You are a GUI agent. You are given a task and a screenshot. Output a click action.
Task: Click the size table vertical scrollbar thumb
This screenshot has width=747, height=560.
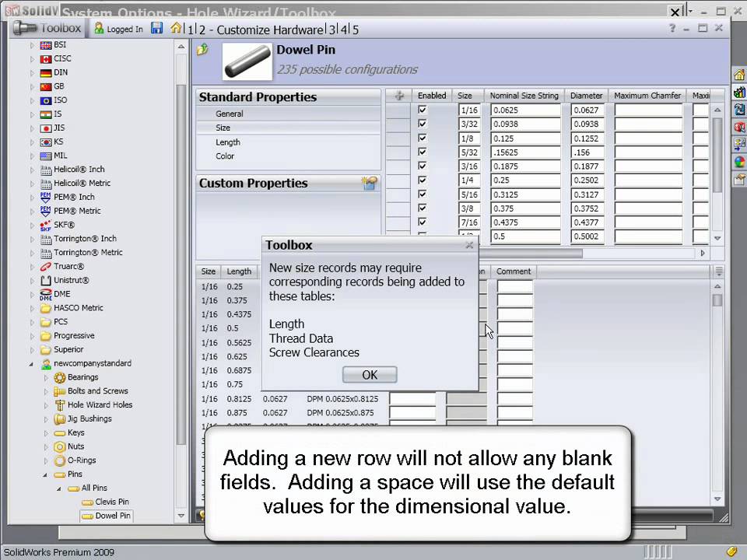717,155
